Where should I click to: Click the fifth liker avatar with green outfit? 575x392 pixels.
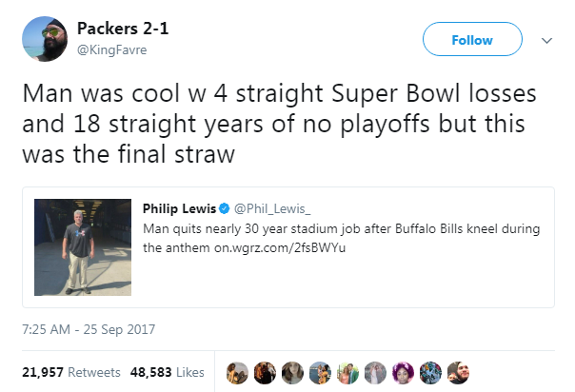click(347, 373)
